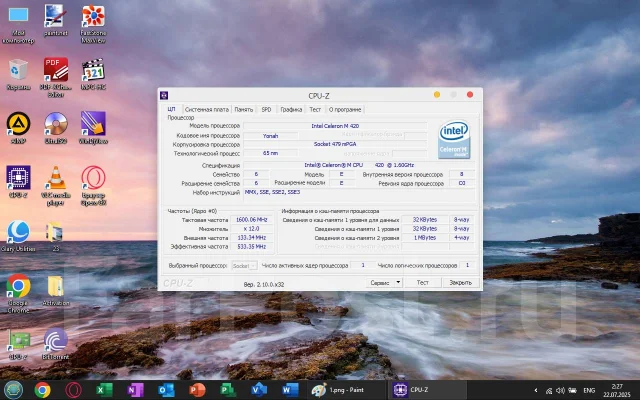Open the taskbar clock and date
This screenshot has width=640, height=400.
pyautogui.click(x=617, y=390)
